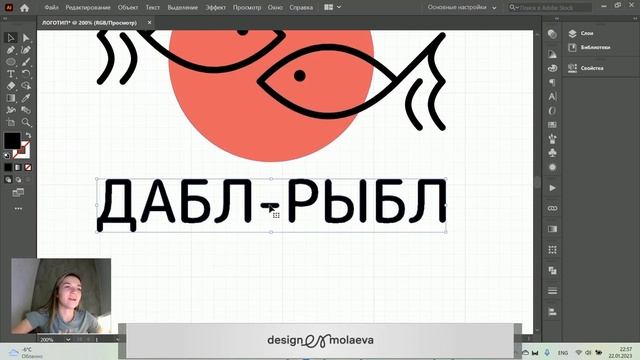
Task: Select the Shape Builder tool
Action: point(26,86)
